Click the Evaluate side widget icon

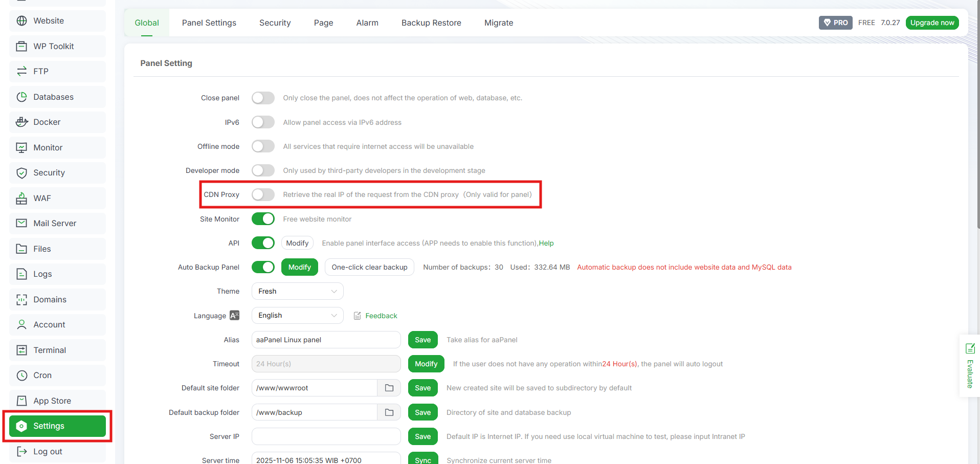point(970,349)
